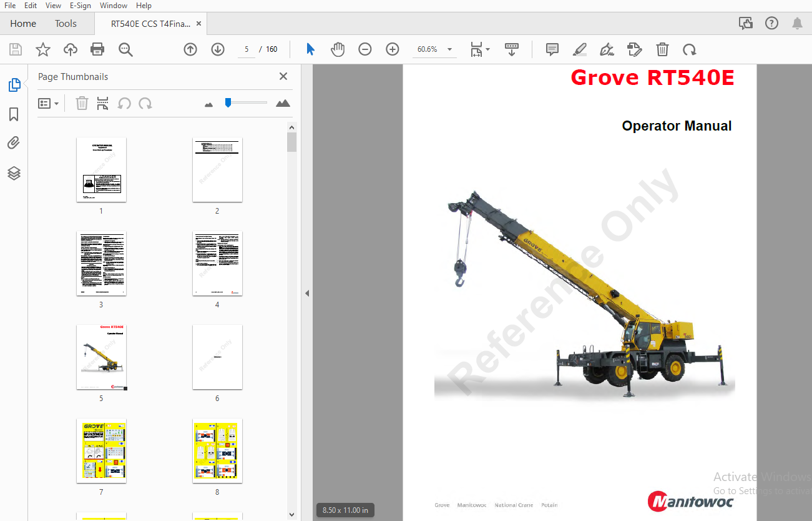
Task: Open the thumbnails options dropdown
Action: click(x=48, y=103)
